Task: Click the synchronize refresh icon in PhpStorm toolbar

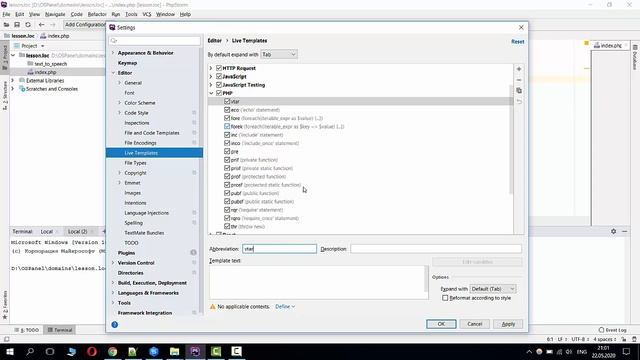Action: coord(28,25)
